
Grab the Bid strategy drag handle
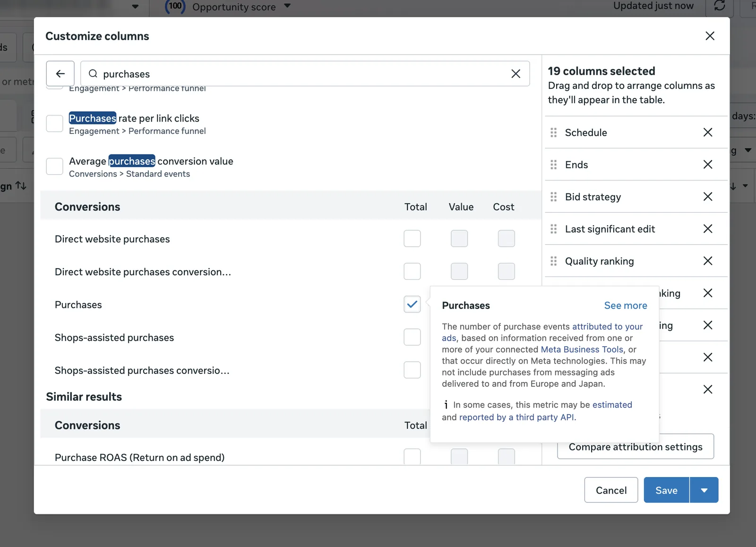[553, 197]
